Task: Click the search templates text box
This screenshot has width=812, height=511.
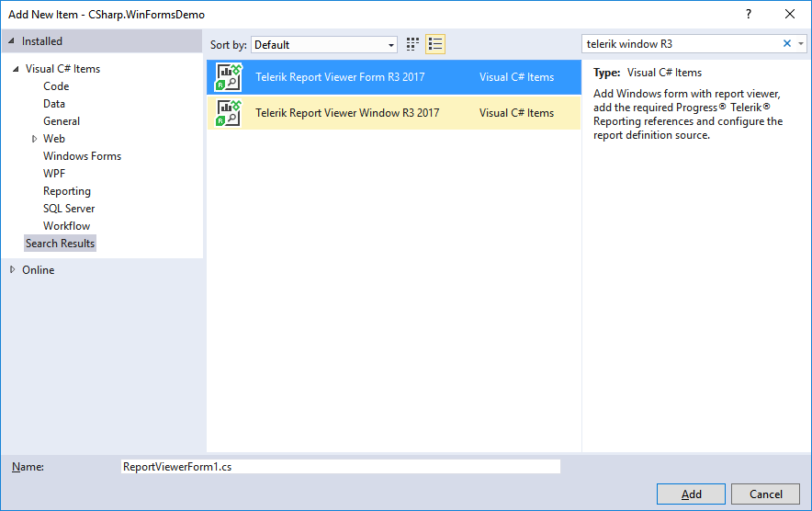Action: 682,44
